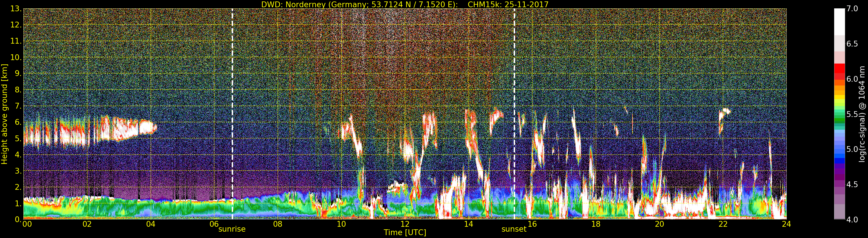This screenshot has width=868, height=238.
Task: Select the "11." tick on the height axis
Action: (16, 41)
